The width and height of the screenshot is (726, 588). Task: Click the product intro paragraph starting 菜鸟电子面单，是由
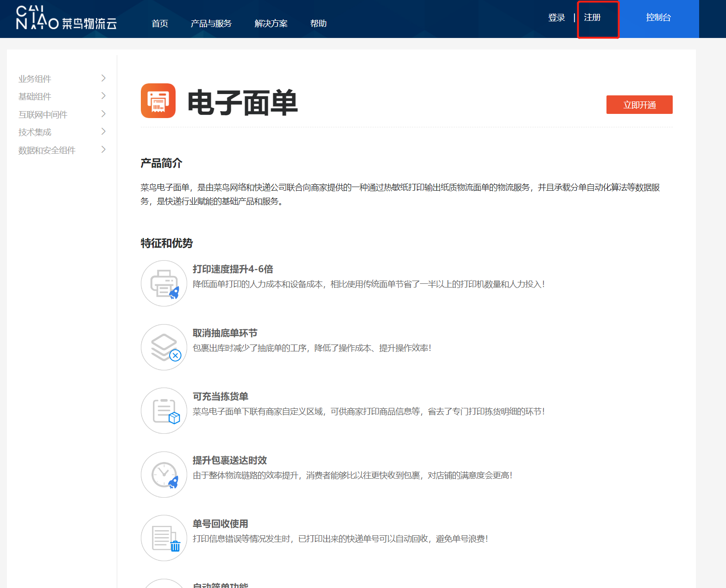click(400, 194)
